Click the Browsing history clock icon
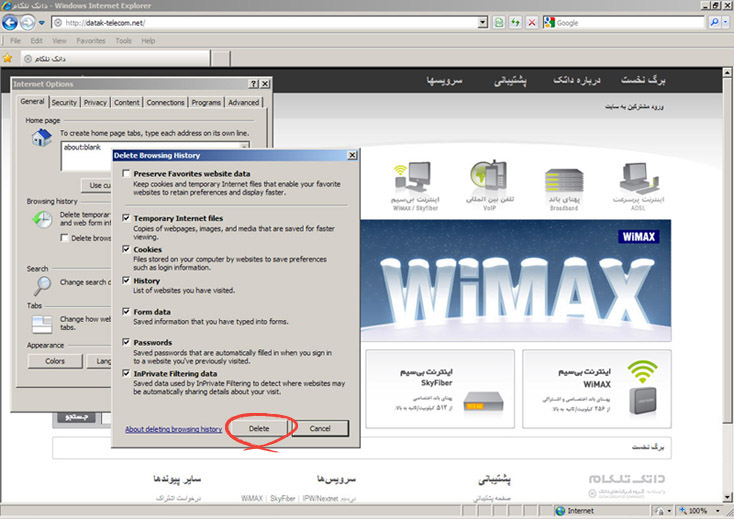Image resolution: width=734 pixels, height=519 pixels. tap(42, 219)
